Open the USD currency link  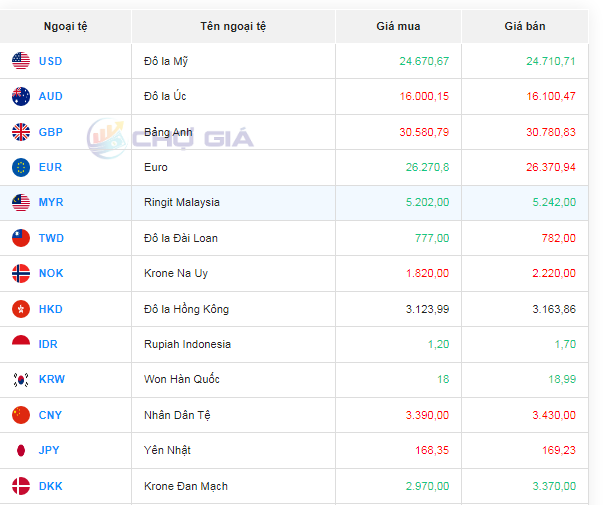point(50,62)
